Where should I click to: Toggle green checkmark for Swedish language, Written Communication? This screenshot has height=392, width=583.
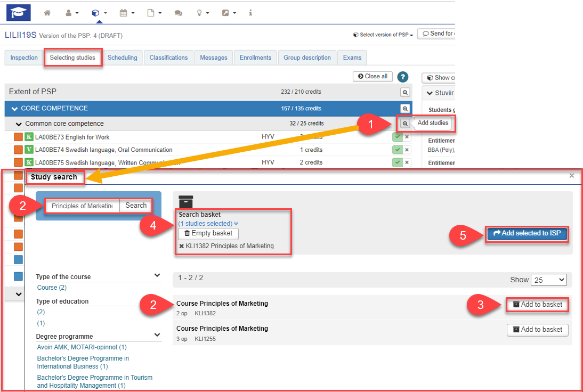[398, 162]
